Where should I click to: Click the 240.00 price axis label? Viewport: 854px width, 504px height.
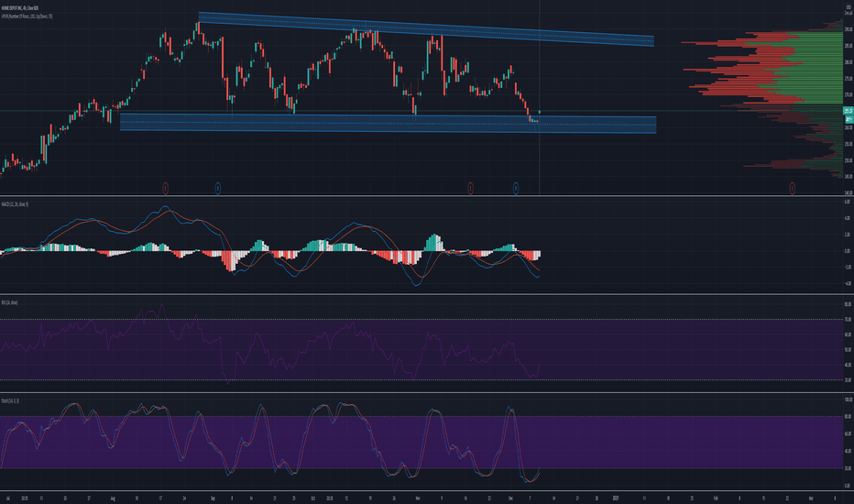(848, 192)
